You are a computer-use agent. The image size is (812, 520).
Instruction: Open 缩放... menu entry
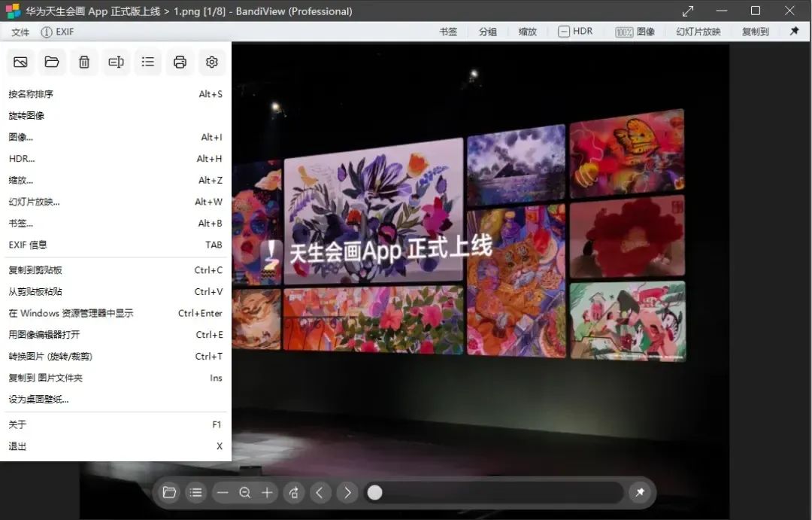click(x=116, y=181)
